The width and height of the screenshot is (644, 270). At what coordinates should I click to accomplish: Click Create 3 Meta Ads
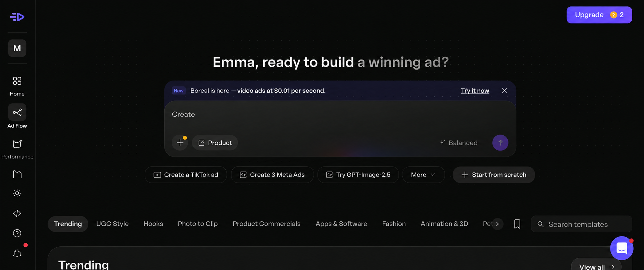(x=272, y=175)
